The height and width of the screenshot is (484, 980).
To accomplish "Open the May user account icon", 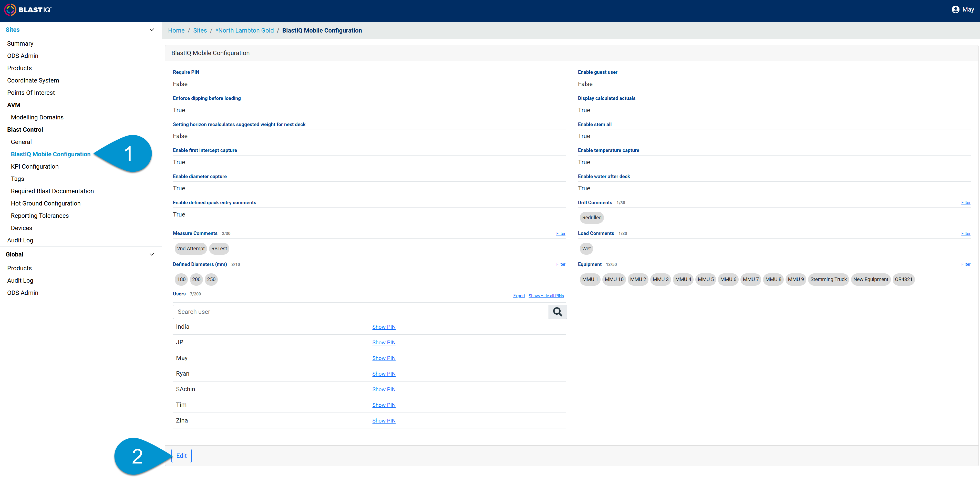I will (955, 9).
